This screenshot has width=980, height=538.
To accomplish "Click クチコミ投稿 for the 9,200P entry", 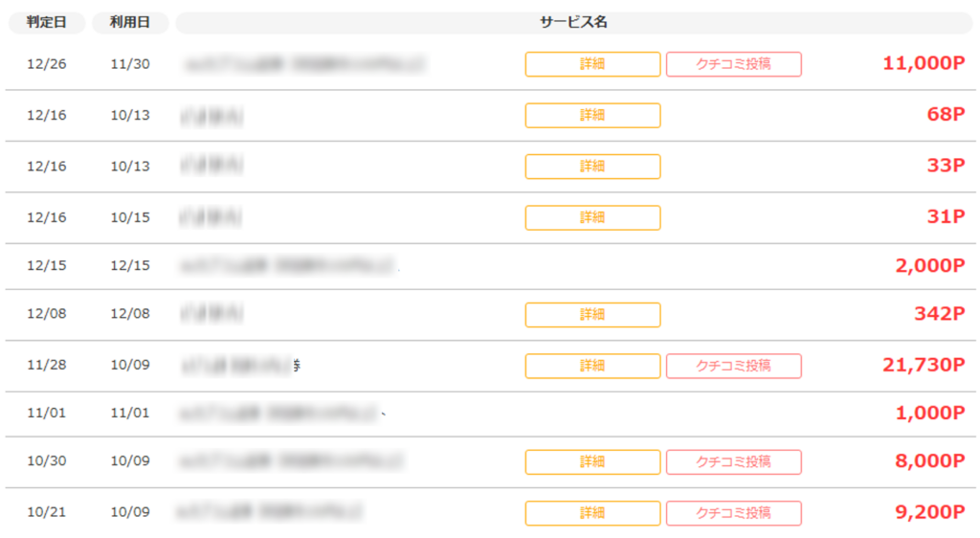I will (734, 514).
